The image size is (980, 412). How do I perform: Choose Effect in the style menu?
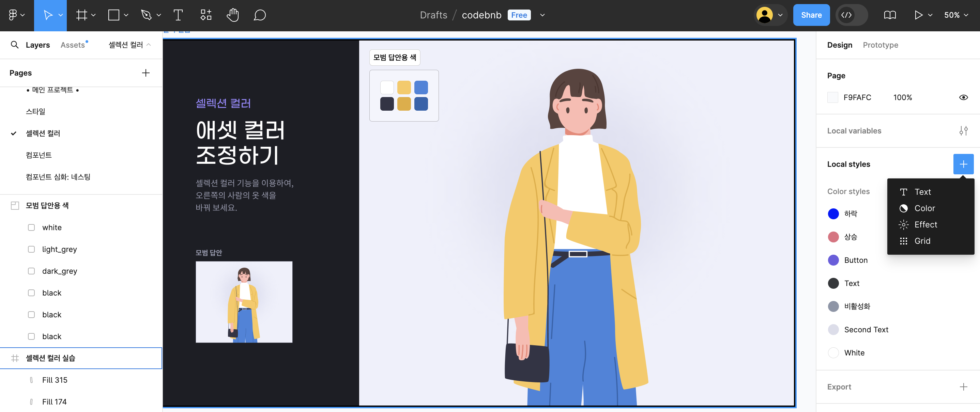(925, 225)
